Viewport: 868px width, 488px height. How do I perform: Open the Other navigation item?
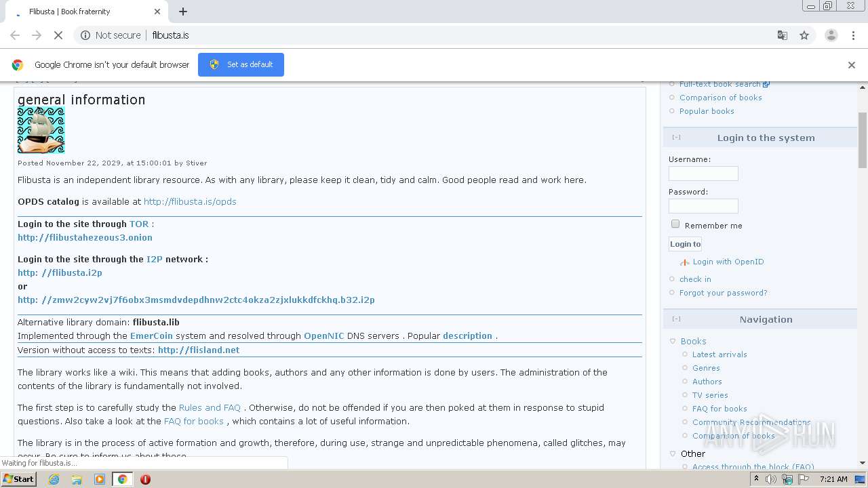[693, 454]
